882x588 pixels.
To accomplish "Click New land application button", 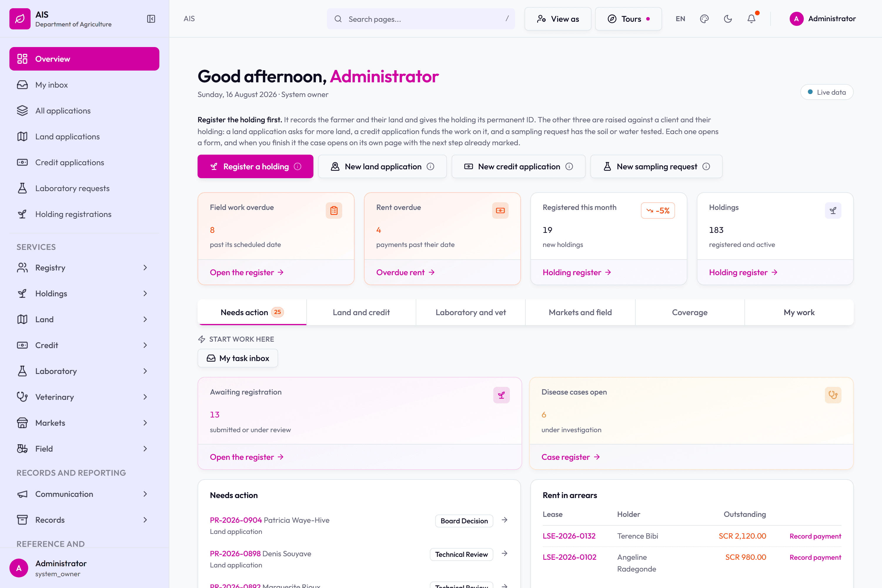I will point(382,166).
